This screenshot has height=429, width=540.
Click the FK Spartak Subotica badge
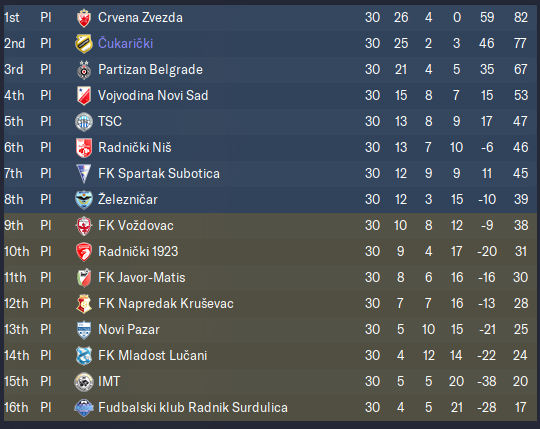coord(84,174)
